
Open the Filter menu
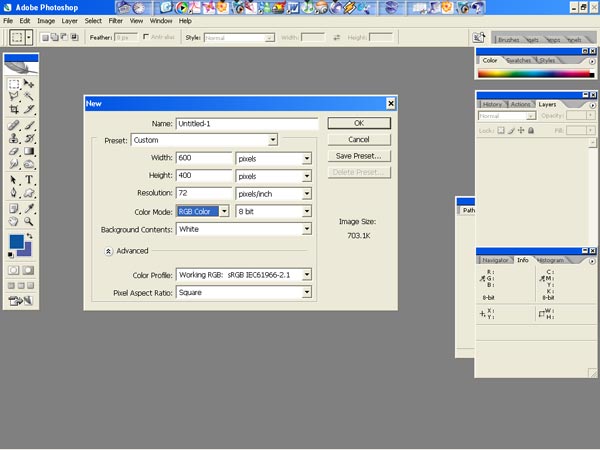[x=116, y=20]
